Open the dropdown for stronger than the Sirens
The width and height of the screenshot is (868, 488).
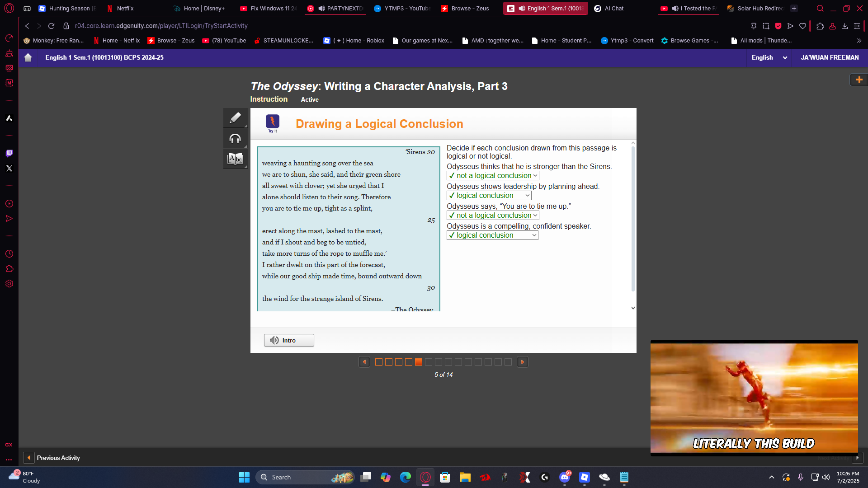(x=493, y=176)
